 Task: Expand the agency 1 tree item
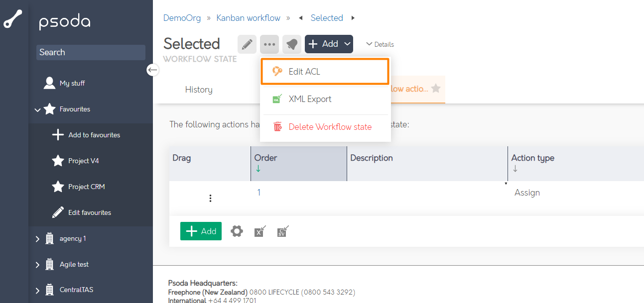[x=37, y=238]
